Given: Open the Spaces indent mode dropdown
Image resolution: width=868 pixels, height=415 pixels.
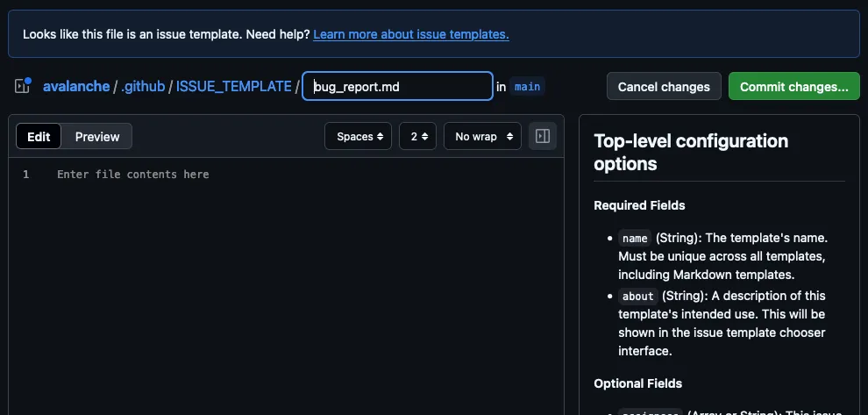Looking at the screenshot, I should [x=358, y=136].
